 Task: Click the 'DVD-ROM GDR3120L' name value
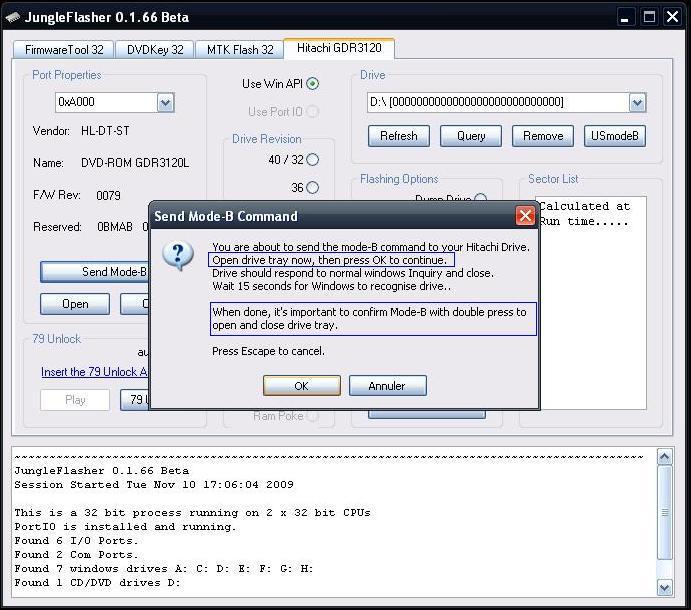(x=135, y=163)
